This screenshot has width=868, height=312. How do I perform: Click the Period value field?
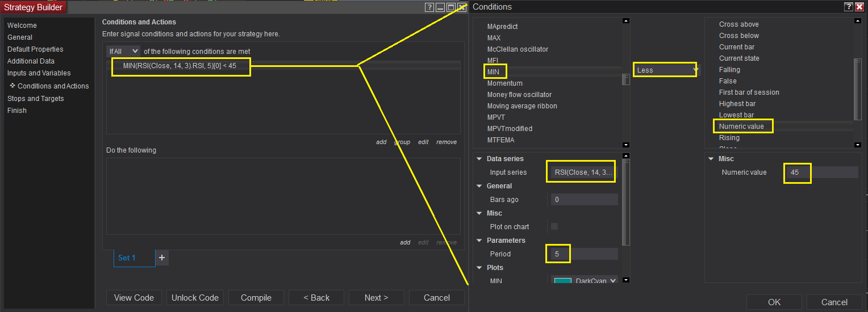click(x=583, y=254)
